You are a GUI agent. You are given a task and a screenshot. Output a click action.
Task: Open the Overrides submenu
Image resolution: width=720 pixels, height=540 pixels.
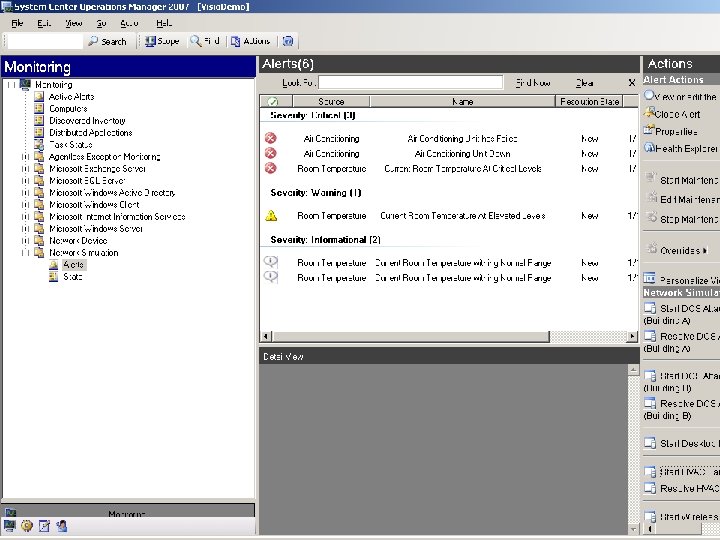pyautogui.click(x=678, y=250)
